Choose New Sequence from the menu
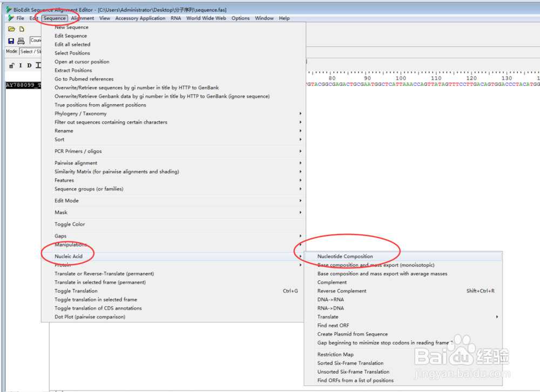The width and height of the screenshot is (540, 392). pos(173,27)
